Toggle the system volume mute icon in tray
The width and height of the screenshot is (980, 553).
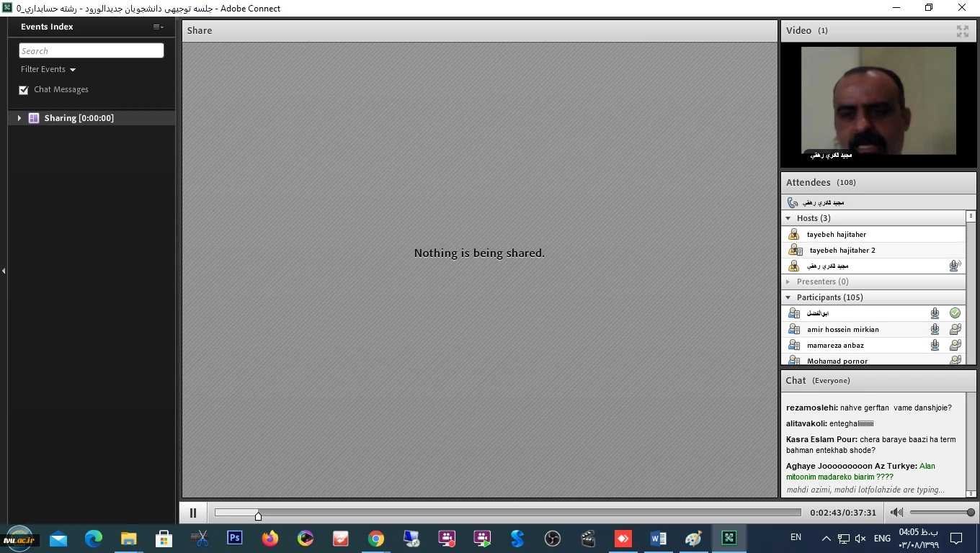pyautogui.click(x=860, y=538)
